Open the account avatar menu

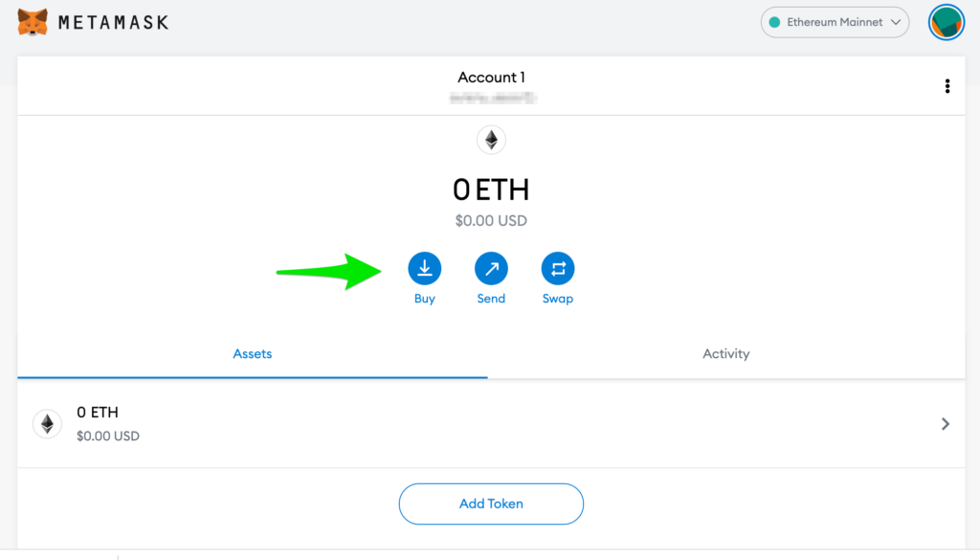(947, 23)
